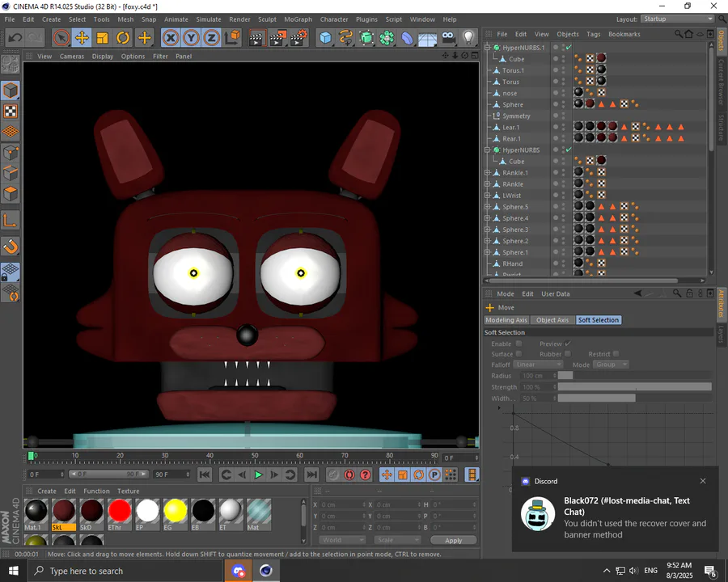Switch to Polygons mode
728x582 pixels.
(11, 192)
